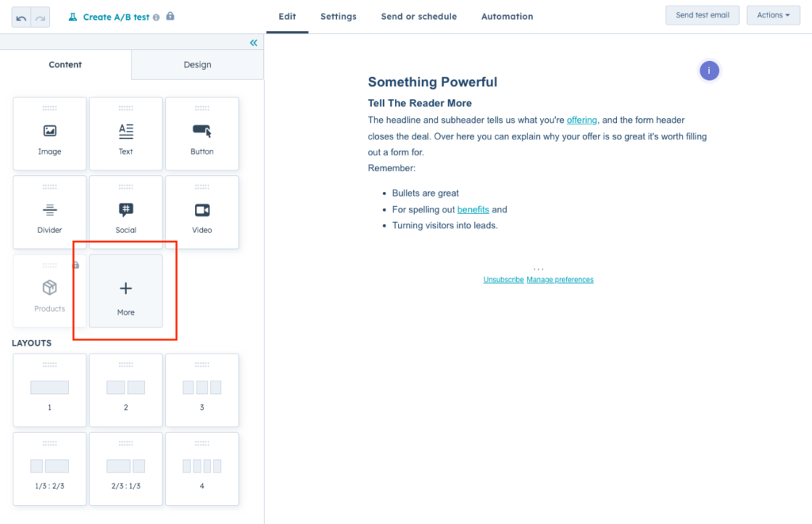This screenshot has width=812, height=524.
Task: Switch to the Design tab
Action: 197,65
